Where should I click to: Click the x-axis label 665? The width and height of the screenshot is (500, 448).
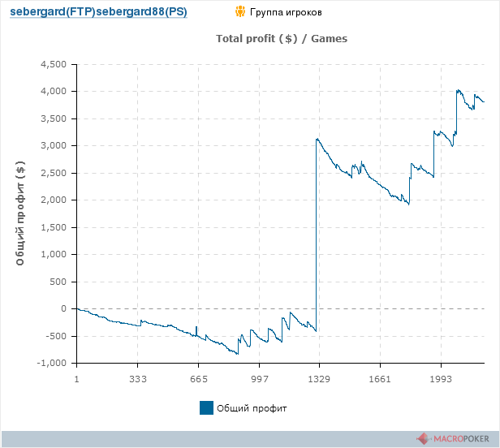coord(199,379)
